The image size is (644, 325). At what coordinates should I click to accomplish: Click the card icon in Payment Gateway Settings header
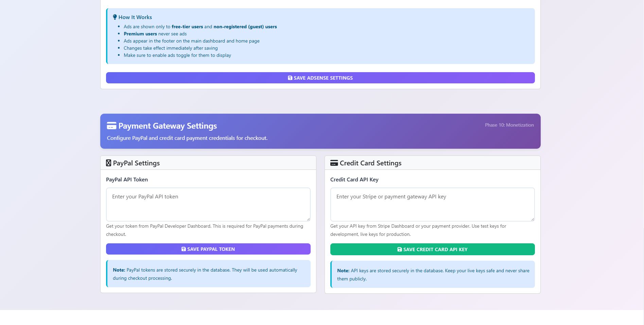pyautogui.click(x=111, y=126)
